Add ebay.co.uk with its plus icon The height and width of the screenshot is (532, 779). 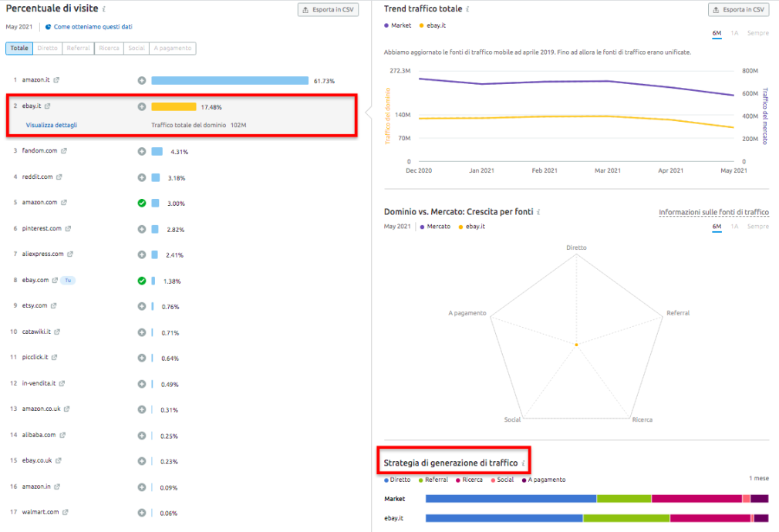[x=142, y=462]
